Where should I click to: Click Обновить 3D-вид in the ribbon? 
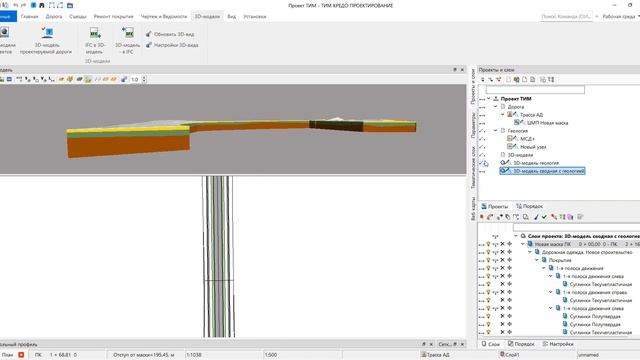click(170, 34)
